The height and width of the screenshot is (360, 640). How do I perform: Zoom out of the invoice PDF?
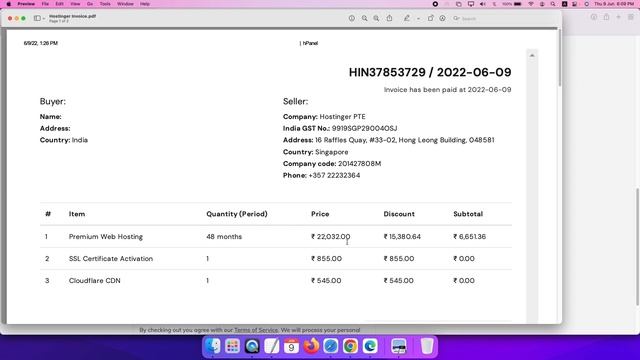364,18
